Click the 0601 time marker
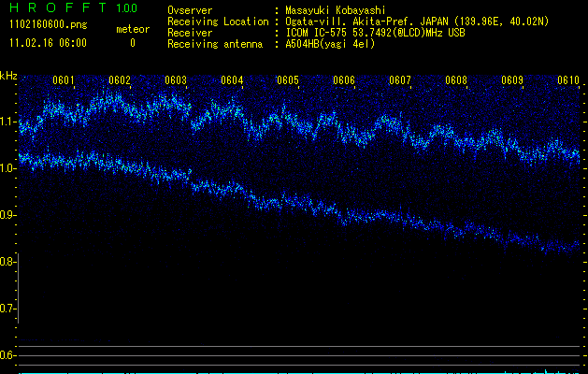588x374 pixels. [x=65, y=80]
